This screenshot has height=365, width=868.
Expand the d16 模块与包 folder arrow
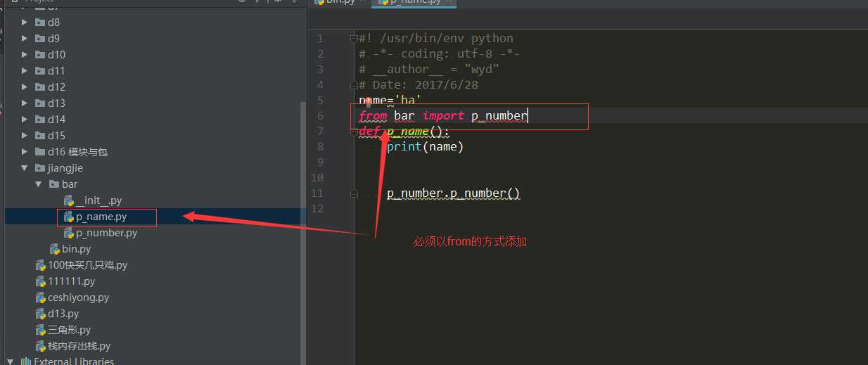[x=25, y=152]
